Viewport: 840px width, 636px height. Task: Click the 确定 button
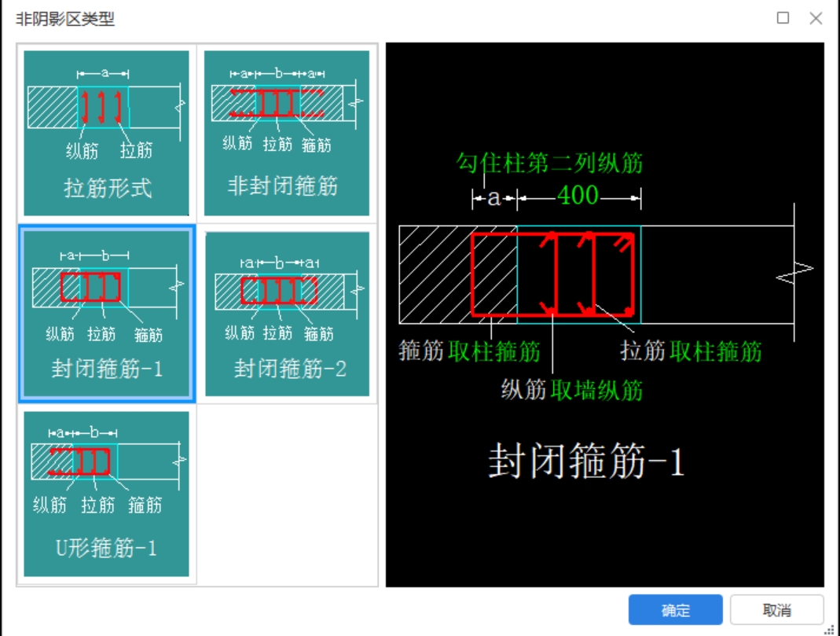[675, 610]
